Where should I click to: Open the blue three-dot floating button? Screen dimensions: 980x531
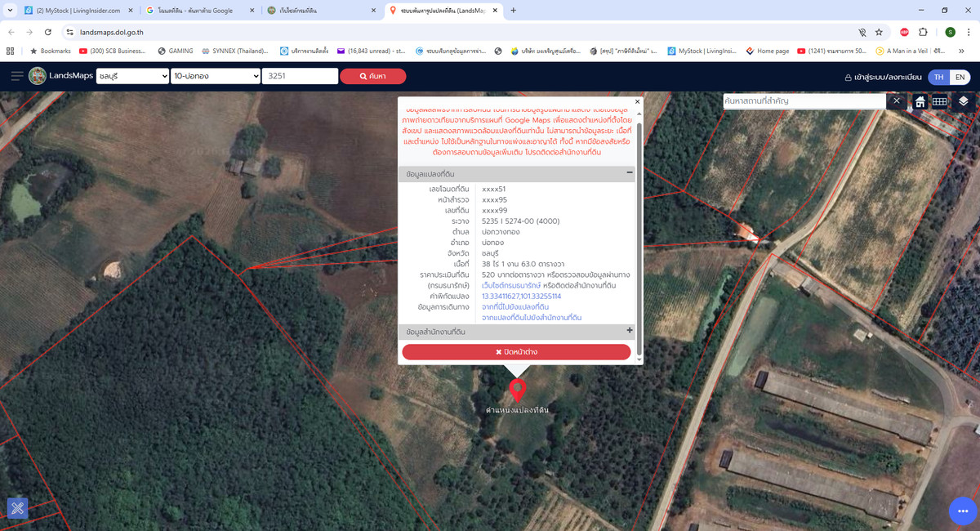[x=962, y=511]
